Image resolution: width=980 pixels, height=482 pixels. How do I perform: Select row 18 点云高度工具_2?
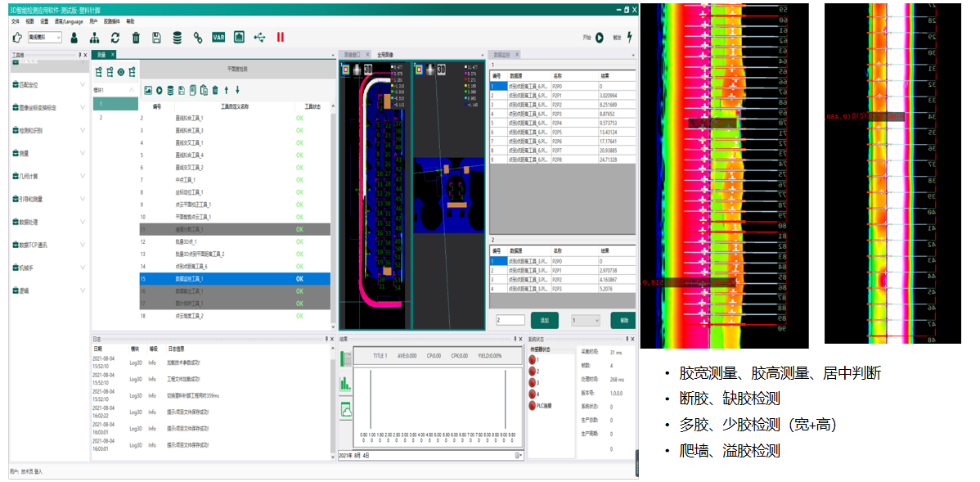tap(235, 317)
